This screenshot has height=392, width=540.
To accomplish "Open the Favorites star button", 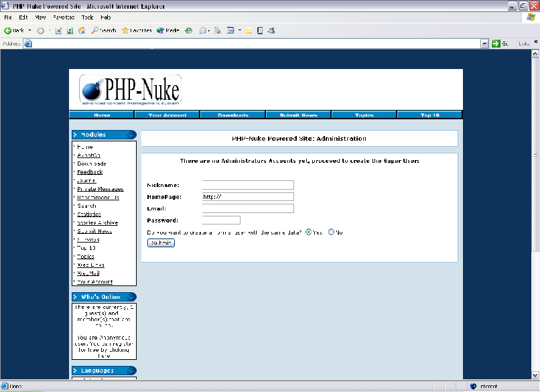I will pyautogui.click(x=137, y=30).
